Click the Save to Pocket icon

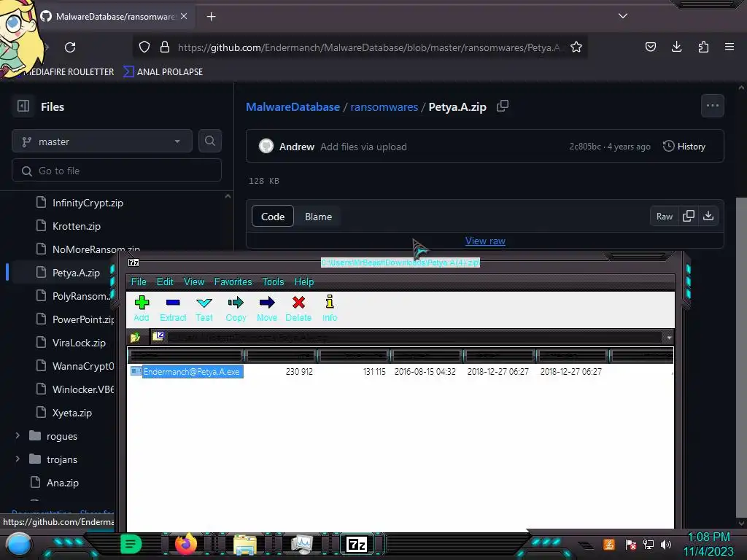point(650,47)
